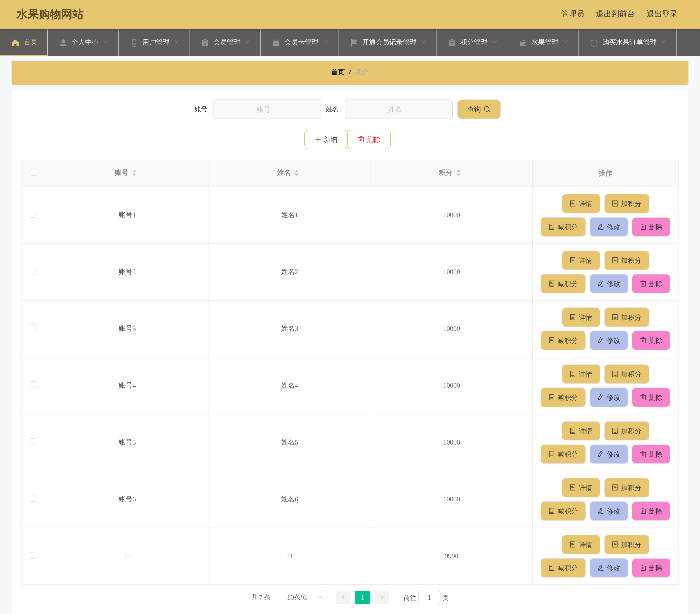Click the 退出登录 link
Viewport: 700px width, 614px height.
tap(662, 14)
